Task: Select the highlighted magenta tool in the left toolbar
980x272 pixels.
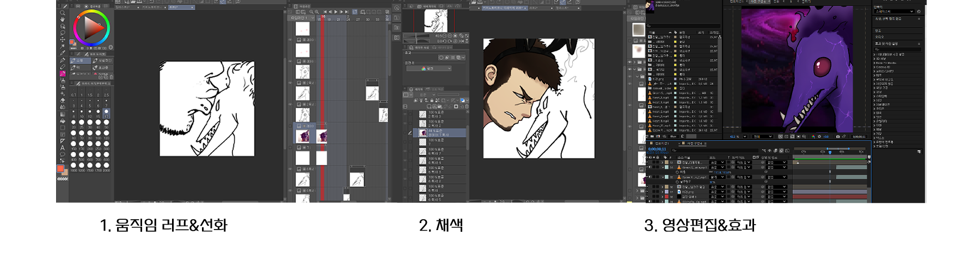Action: (x=63, y=73)
